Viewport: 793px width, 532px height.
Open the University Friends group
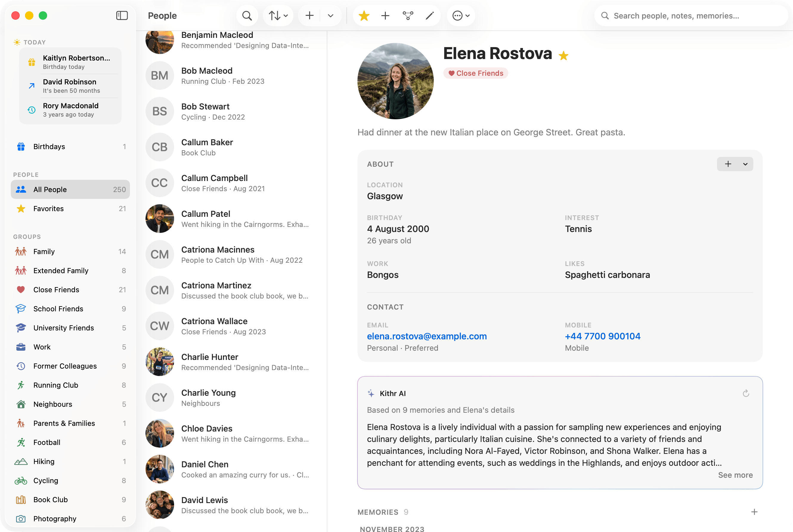click(71, 328)
